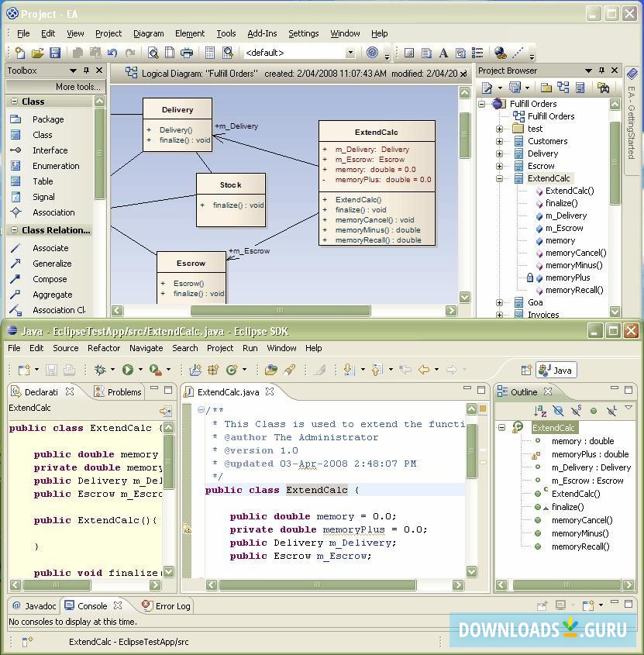
Task: Pin the Project Browser panel with pushpin
Action: pyautogui.click(x=602, y=71)
